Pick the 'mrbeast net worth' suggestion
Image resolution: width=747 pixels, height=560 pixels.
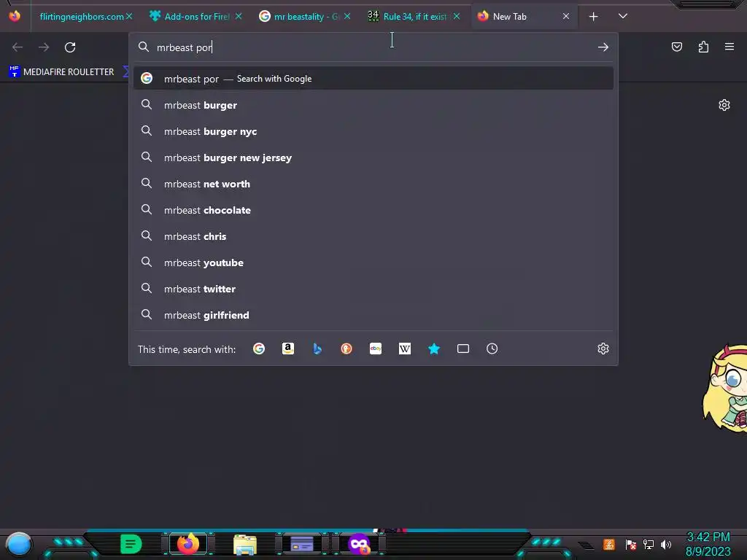click(x=373, y=184)
